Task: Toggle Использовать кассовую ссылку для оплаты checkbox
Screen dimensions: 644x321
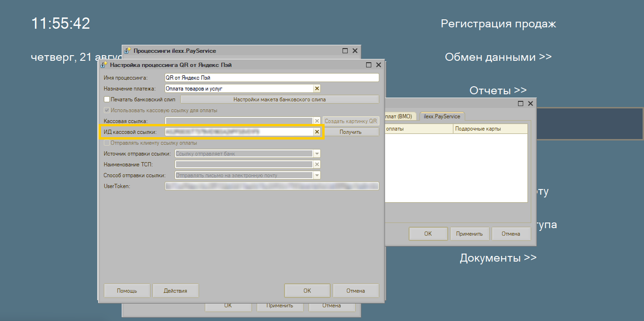Action: click(107, 110)
